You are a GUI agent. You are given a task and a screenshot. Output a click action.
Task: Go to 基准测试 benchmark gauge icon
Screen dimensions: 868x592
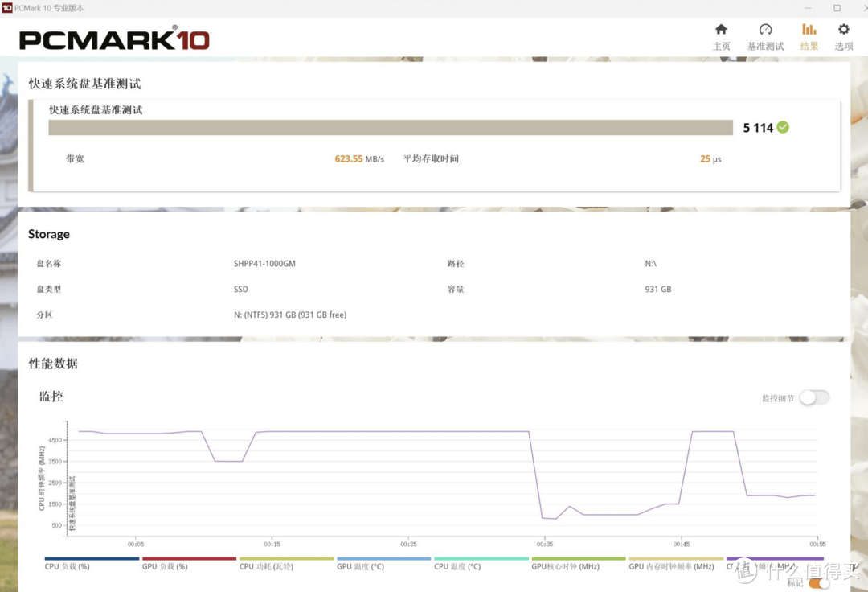pos(765,36)
